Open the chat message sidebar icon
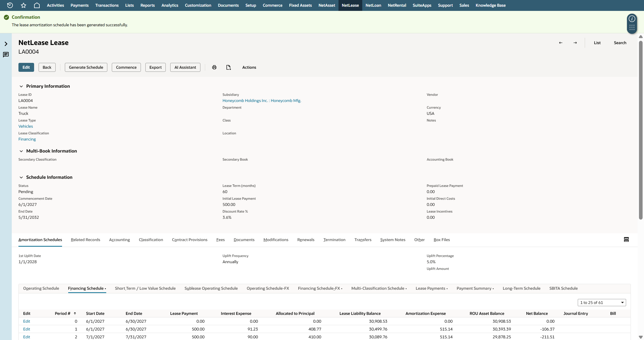The width and height of the screenshot is (644, 340). click(6, 54)
